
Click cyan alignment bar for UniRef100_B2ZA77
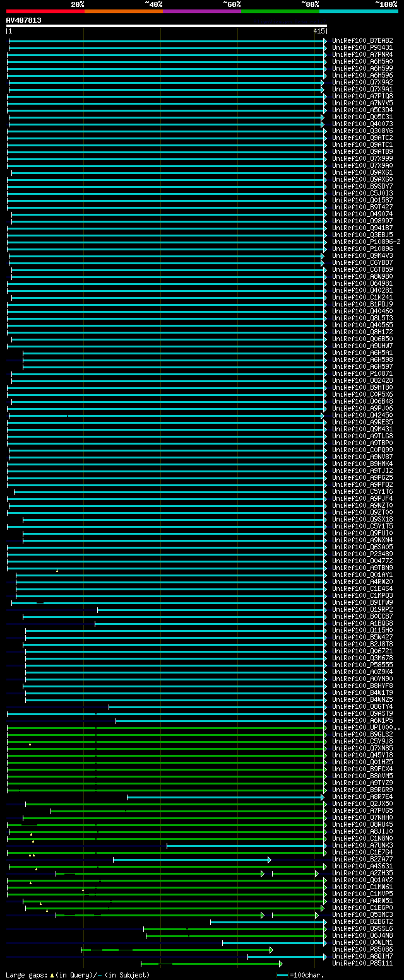point(192,860)
